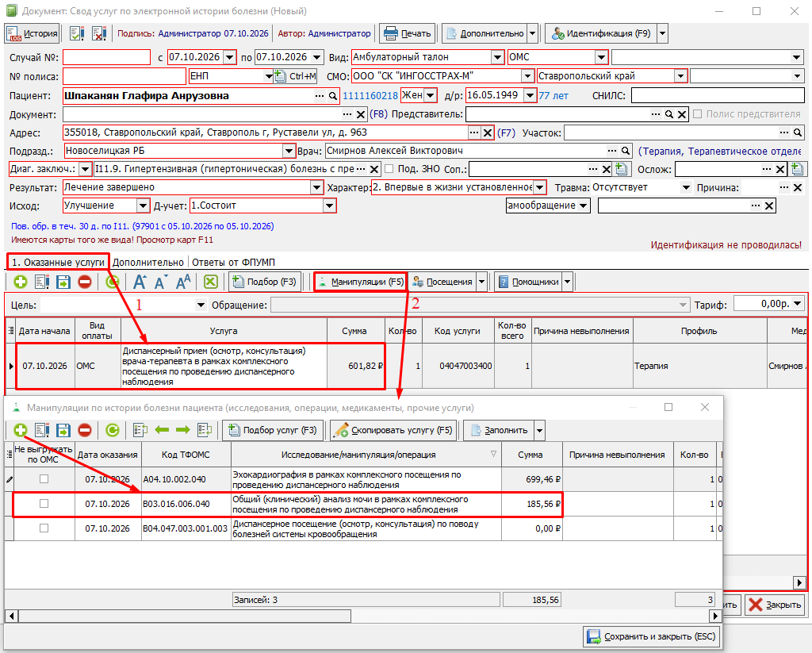Image resolution: width=812 pixels, height=653 pixels.
Task: Click the Подбор услуг (F3) button
Action: click(x=273, y=430)
